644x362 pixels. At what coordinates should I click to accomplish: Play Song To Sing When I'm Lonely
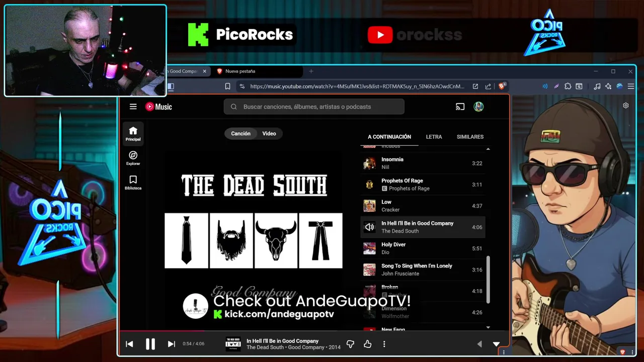[x=423, y=269]
